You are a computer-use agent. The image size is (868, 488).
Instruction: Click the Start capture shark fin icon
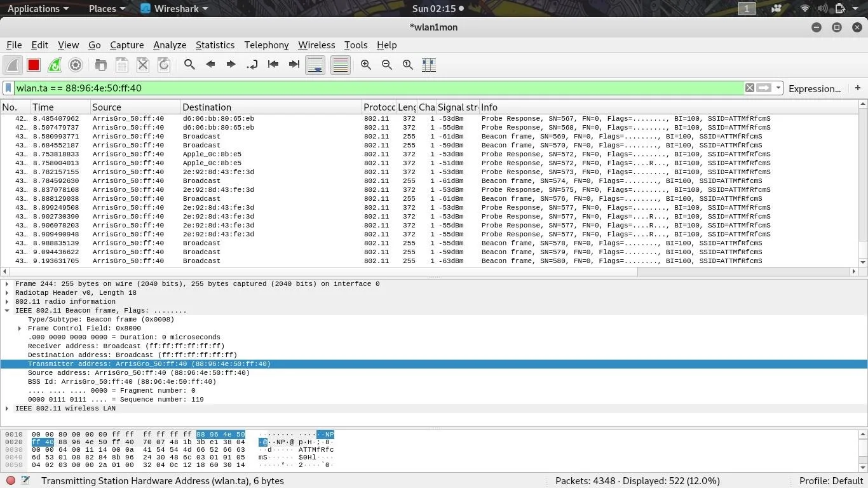point(13,65)
